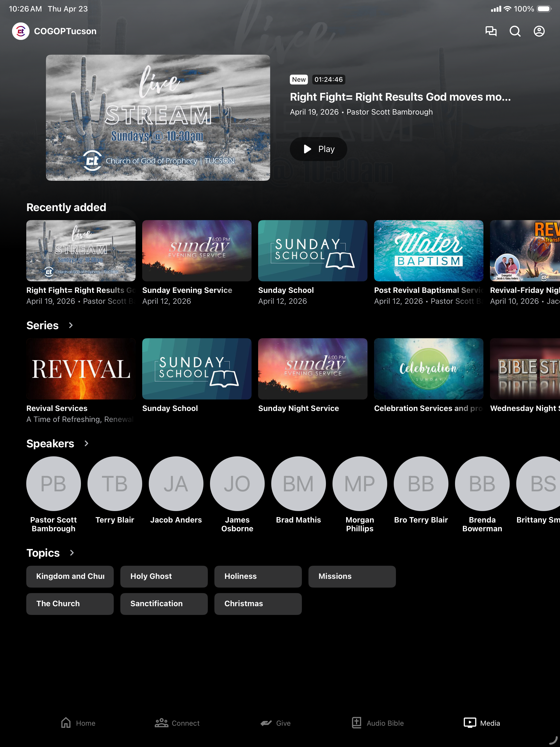Select speaker avatar PB Pastor Scott Bambrough
The width and height of the screenshot is (560, 747).
tap(53, 484)
